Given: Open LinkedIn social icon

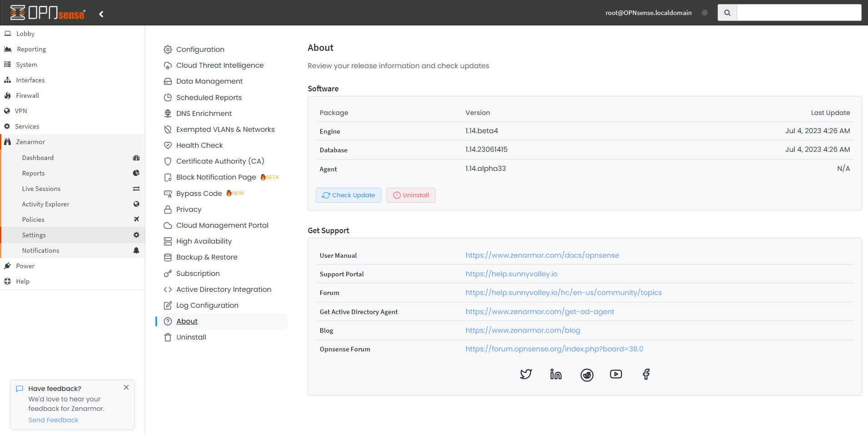Looking at the screenshot, I should 556,374.
